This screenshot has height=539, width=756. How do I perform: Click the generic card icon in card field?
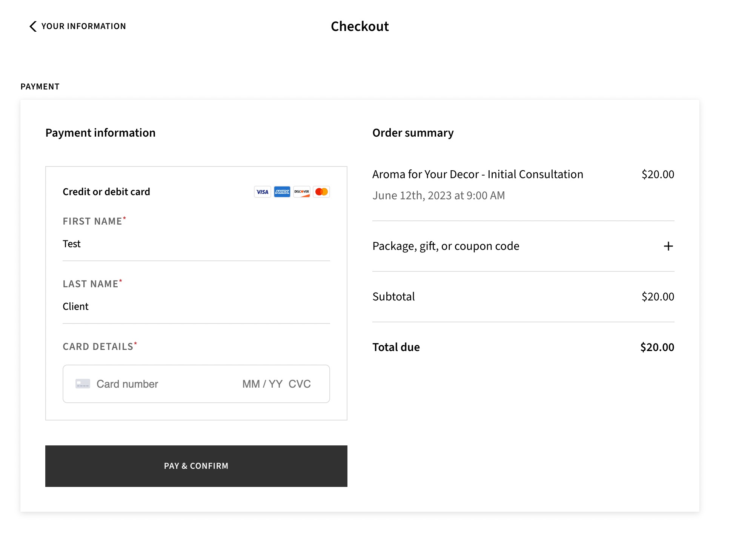83,384
